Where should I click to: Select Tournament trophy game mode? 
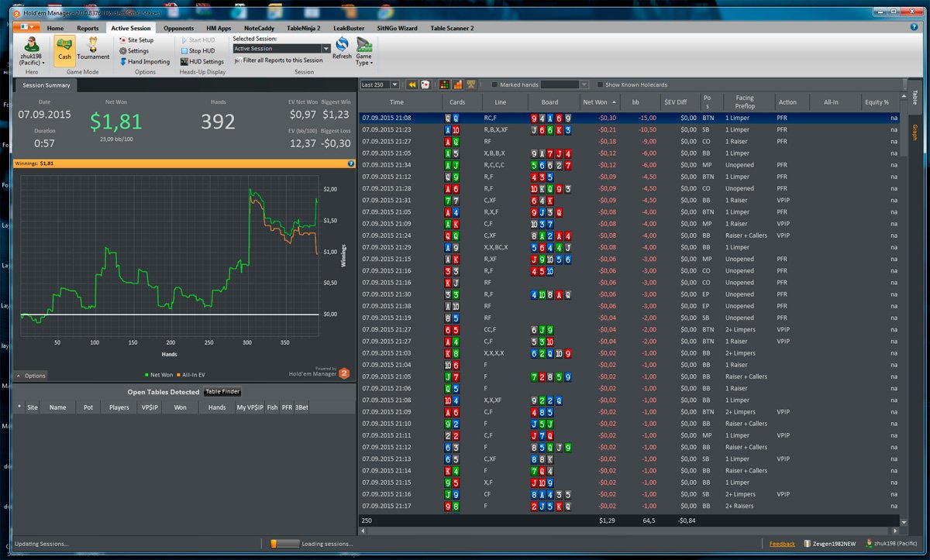(x=93, y=49)
